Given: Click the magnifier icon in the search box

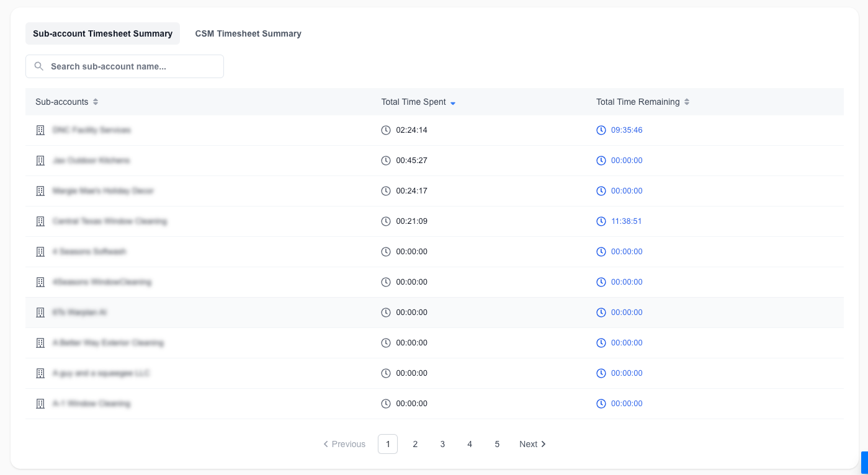Looking at the screenshot, I should click(39, 66).
